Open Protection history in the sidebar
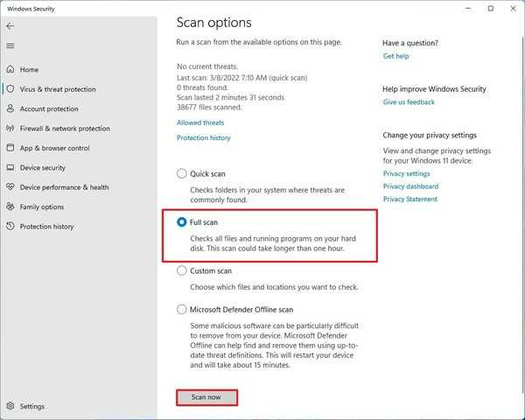 46,227
